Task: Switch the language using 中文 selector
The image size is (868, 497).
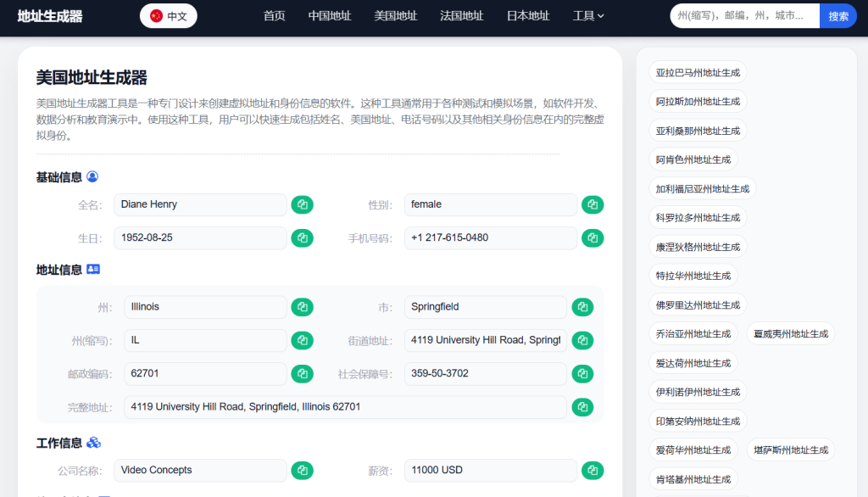Action: click(x=168, y=15)
